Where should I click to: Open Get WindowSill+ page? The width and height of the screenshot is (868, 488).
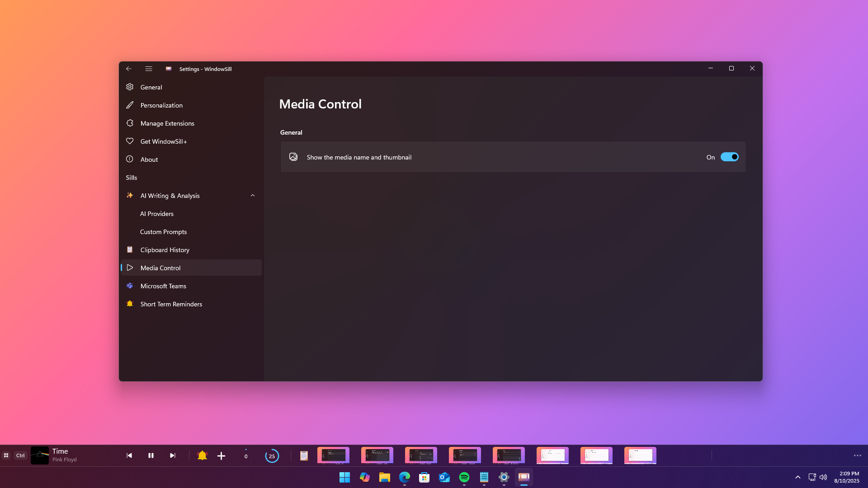point(163,141)
